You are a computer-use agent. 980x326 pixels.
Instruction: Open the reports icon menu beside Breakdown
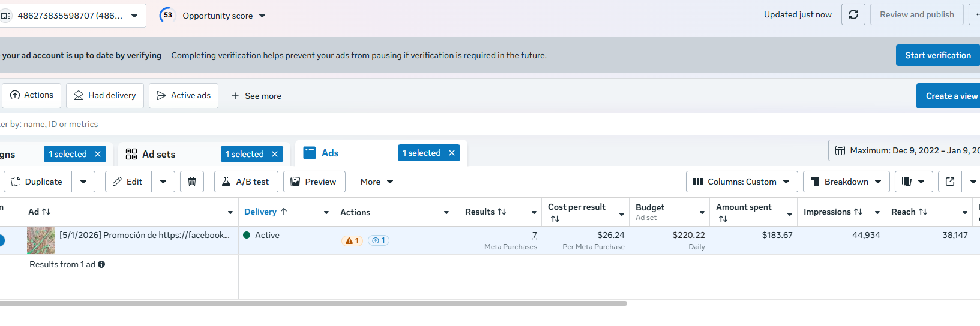pos(913,182)
